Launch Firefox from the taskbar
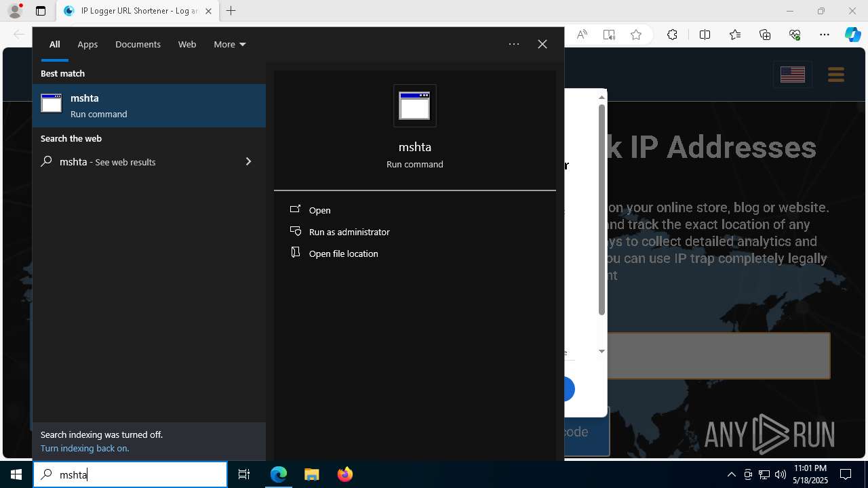The image size is (868, 488). 345,474
